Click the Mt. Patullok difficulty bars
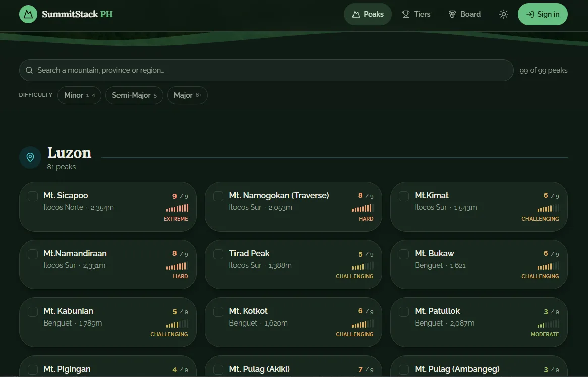The width and height of the screenshot is (588, 377). 548,324
